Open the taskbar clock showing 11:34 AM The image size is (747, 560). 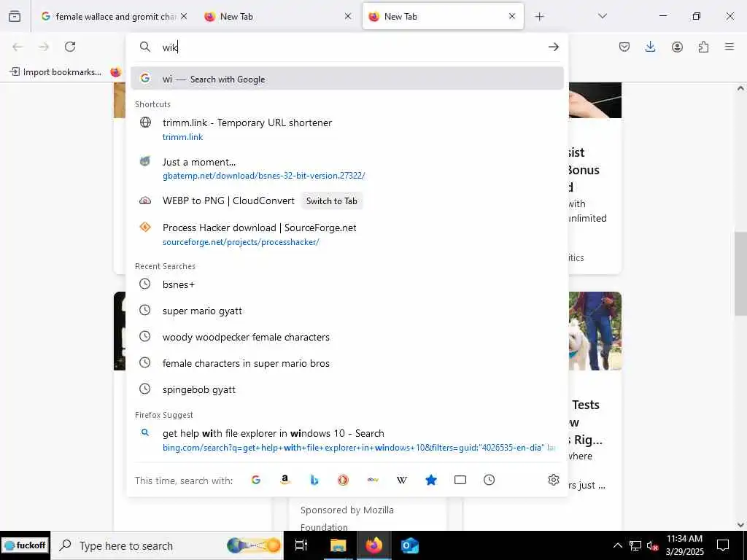tap(684, 545)
